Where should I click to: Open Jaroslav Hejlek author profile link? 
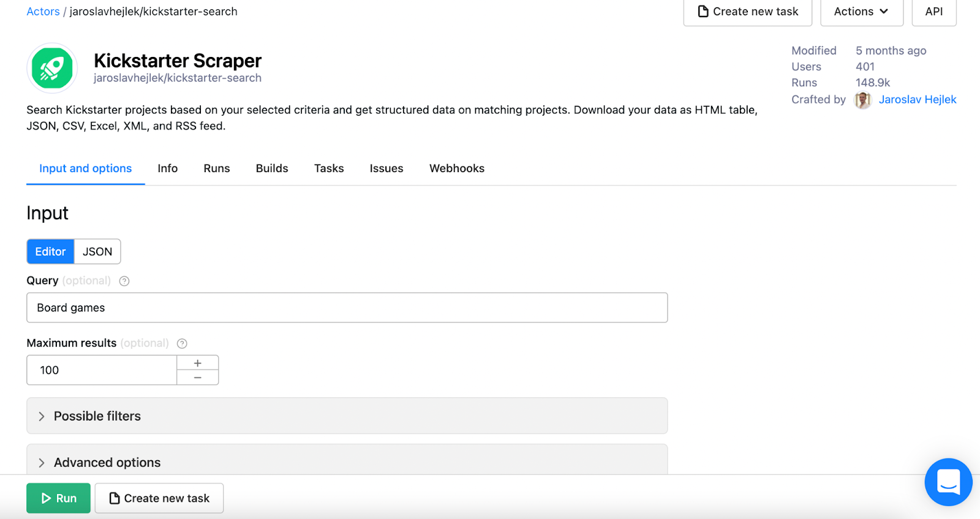pyautogui.click(x=918, y=100)
